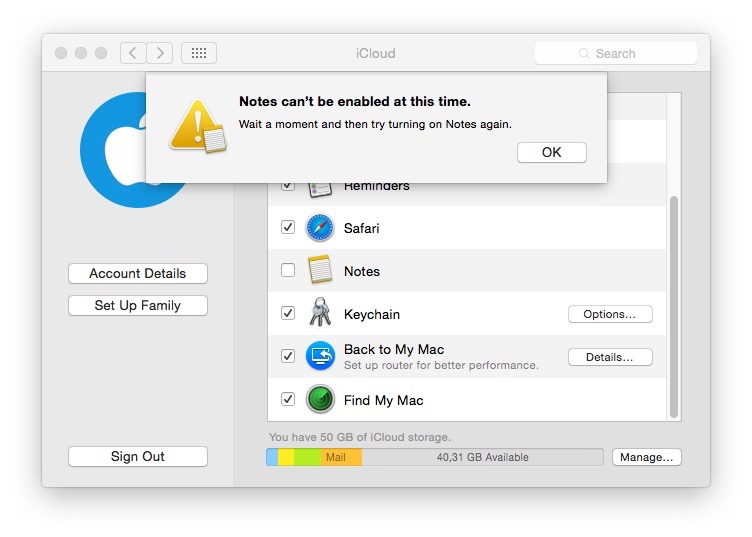Click the Mail segment of storage bar

point(341,457)
